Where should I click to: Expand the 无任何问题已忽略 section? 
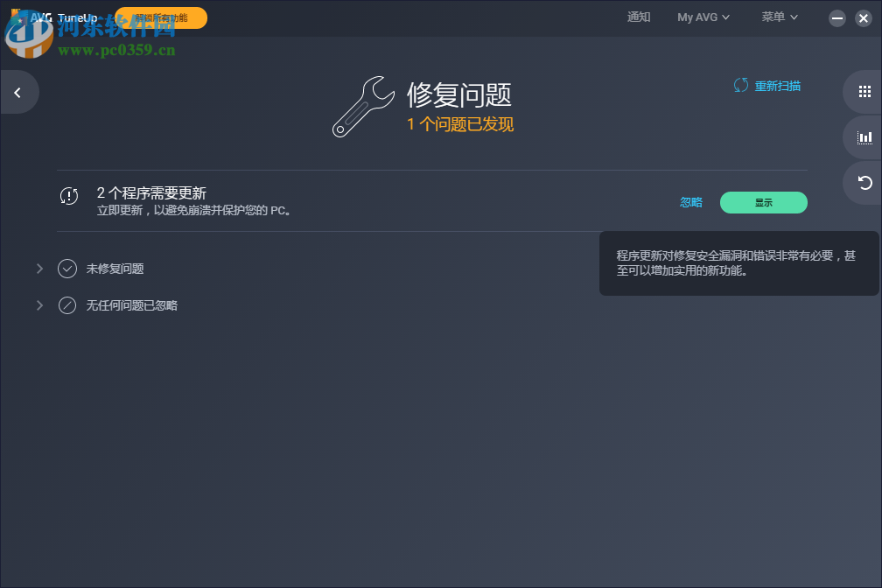click(39, 305)
